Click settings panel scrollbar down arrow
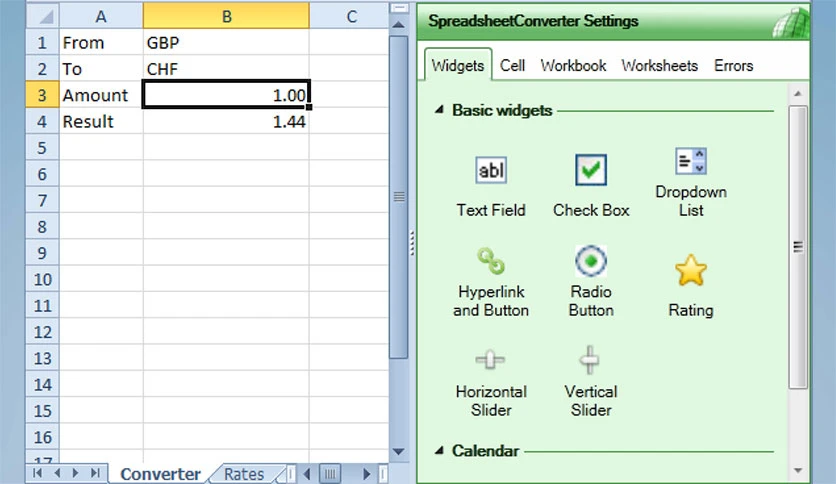 click(798, 470)
